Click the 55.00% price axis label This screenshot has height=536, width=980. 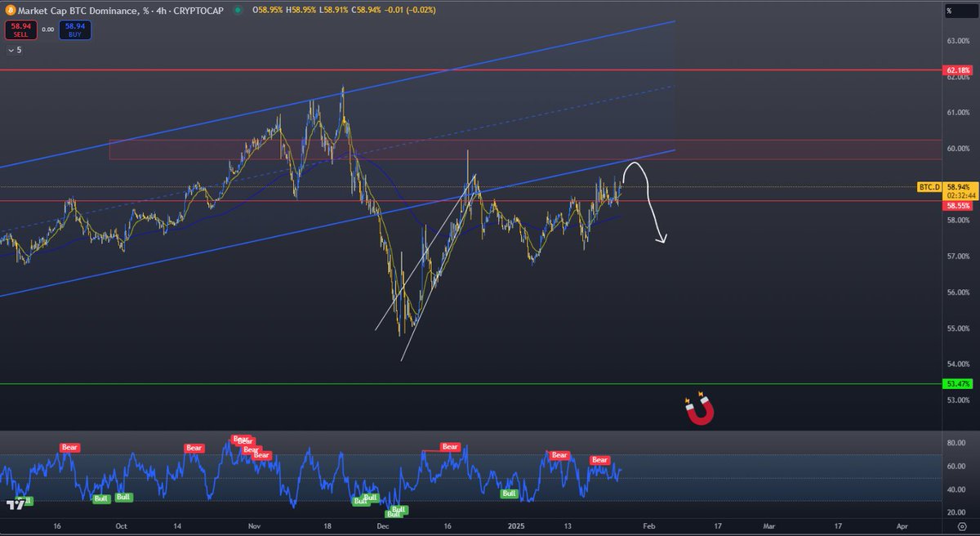[958, 328]
